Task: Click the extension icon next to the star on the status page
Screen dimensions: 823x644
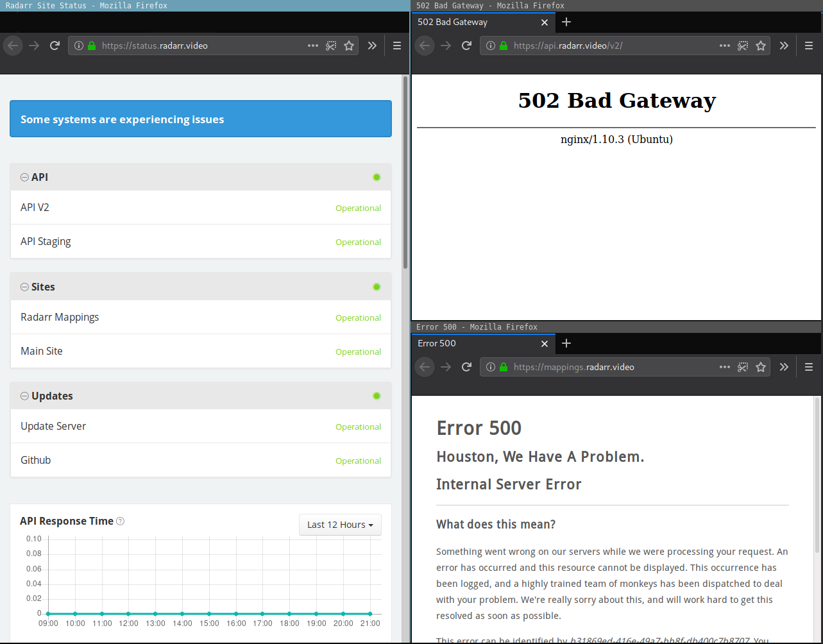Action: click(330, 46)
